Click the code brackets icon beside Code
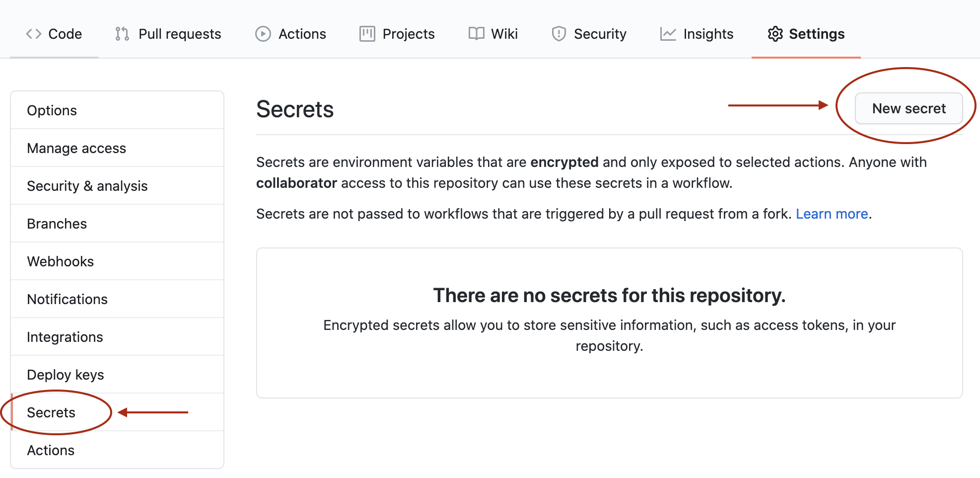 click(x=34, y=34)
